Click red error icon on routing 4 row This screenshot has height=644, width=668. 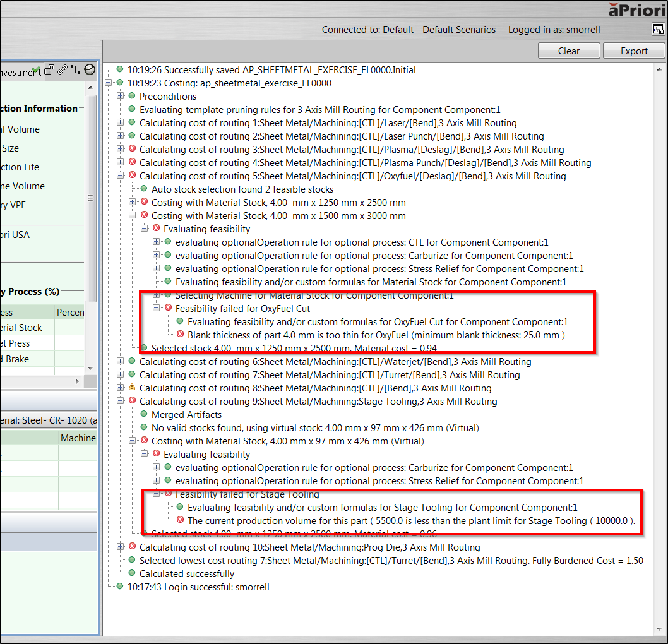coord(132,162)
